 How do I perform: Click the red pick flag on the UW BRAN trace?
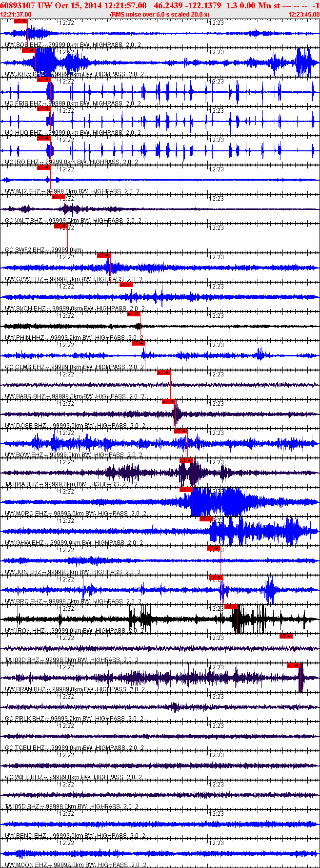pyautogui.click(x=293, y=665)
